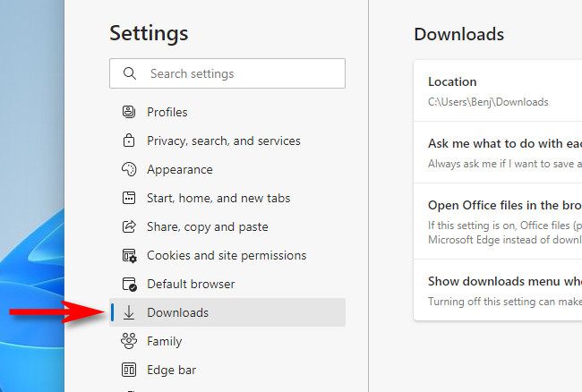Click the Appearance palette icon
The width and height of the screenshot is (582, 392).
(129, 169)
